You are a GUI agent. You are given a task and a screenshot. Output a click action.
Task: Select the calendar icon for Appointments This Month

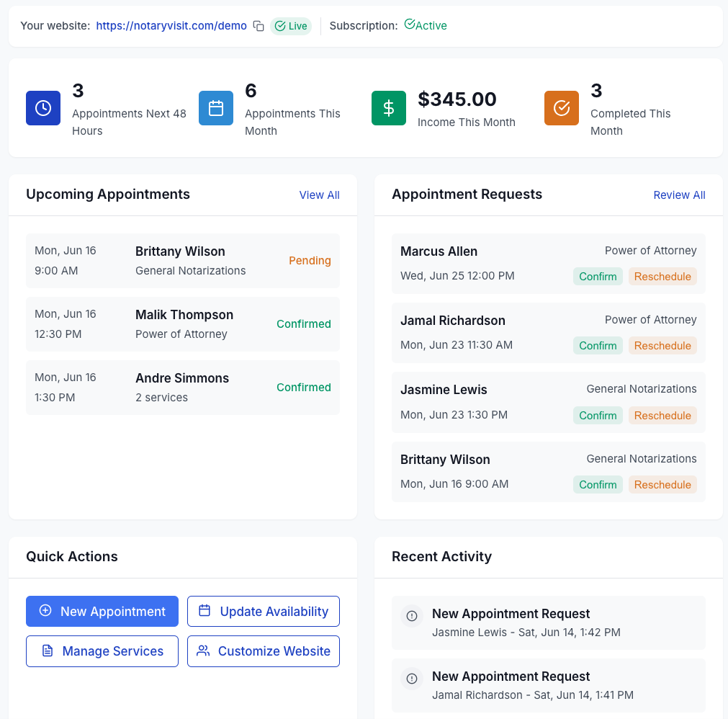[x=215, y=108]
